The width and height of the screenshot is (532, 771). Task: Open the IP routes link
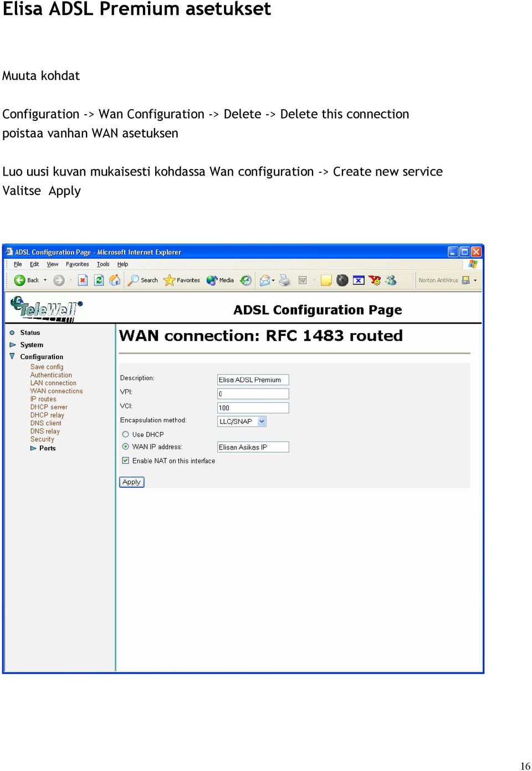click(43, 399)
